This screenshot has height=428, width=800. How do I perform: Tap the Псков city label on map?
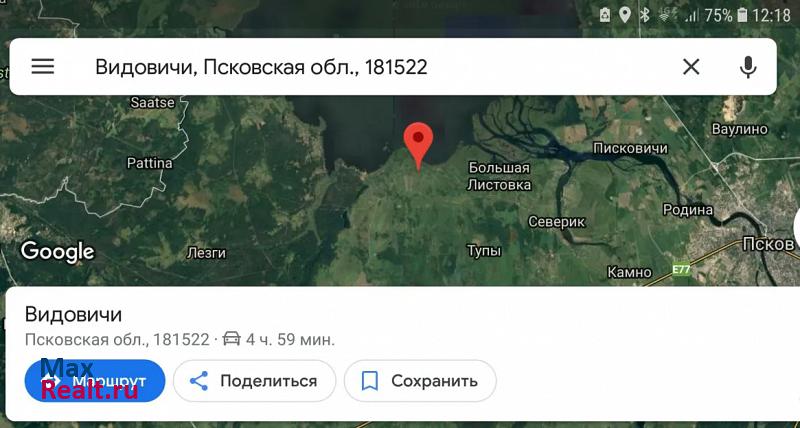coord(768,244)
